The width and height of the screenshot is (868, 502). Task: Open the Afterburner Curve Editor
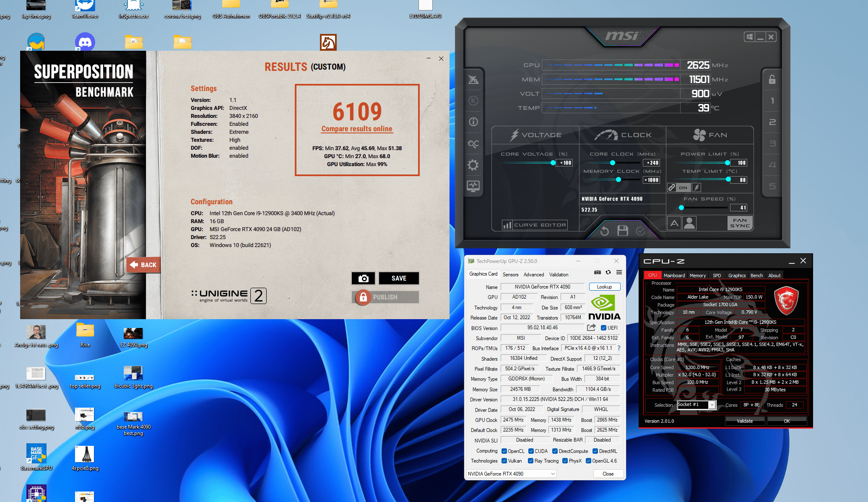[535, 225]
